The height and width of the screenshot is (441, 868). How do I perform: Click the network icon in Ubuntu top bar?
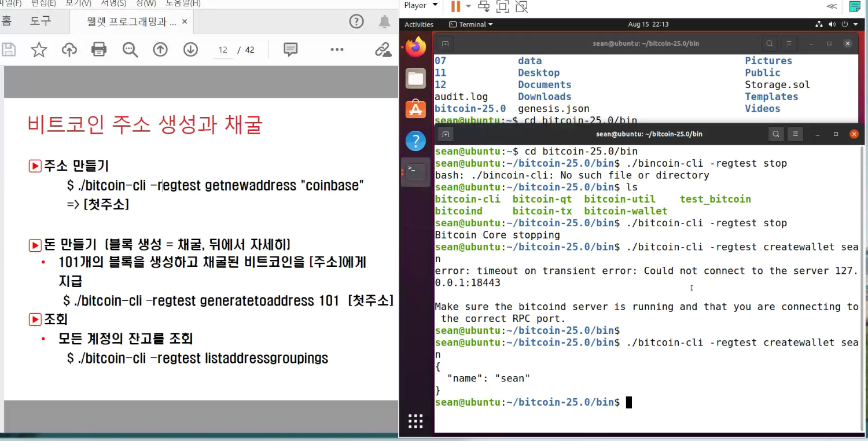[819, 24]
